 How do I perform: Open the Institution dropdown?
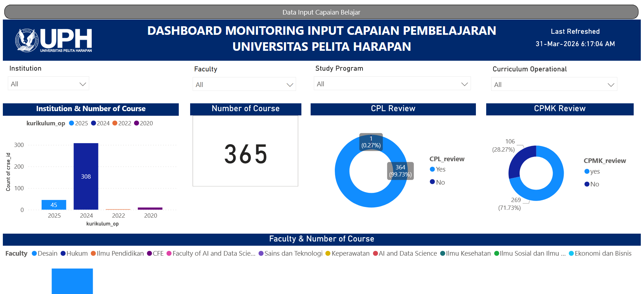tap(48, 84)
